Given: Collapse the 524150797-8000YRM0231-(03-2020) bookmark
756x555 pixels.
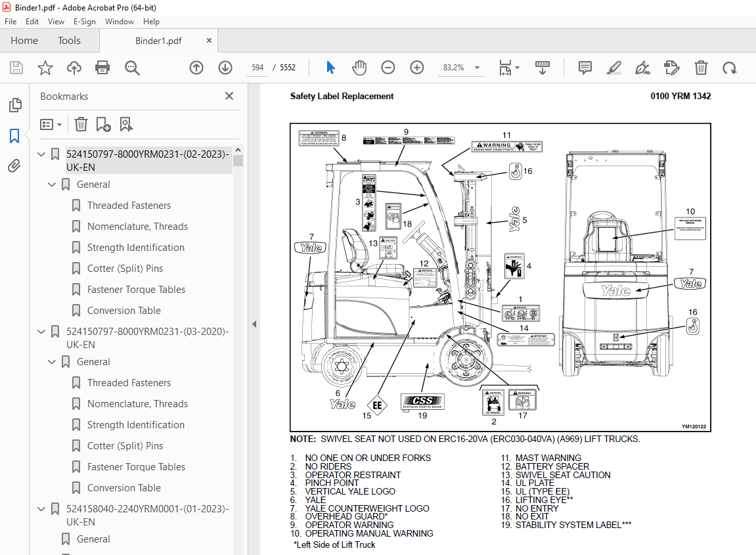Looking at the screenshot, I should point(41,332).
